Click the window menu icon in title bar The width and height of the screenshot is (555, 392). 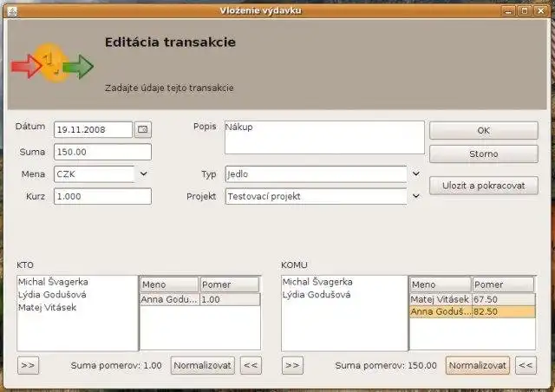[x=12, y=11]
